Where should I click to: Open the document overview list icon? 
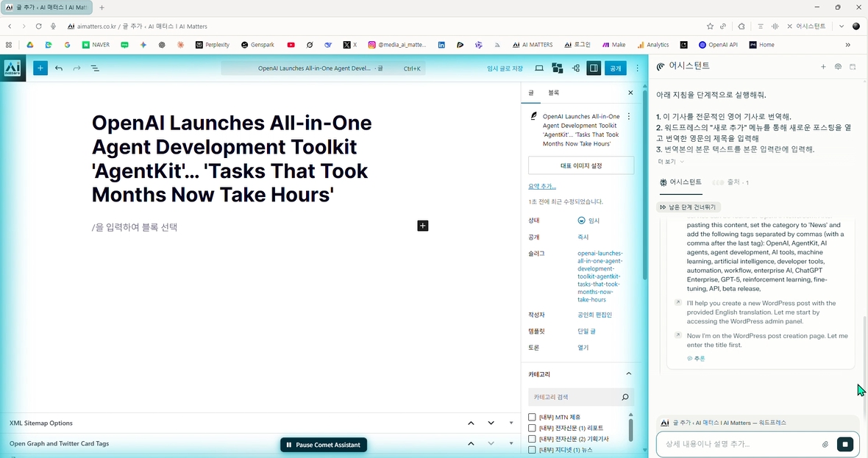pyautogui.click(x=95, y=68)
